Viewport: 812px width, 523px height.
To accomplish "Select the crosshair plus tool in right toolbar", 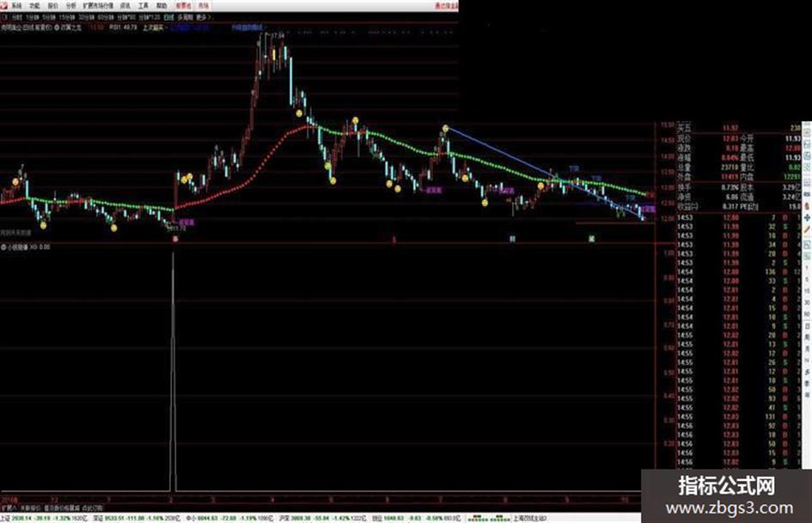I will (x=807, y=217).
